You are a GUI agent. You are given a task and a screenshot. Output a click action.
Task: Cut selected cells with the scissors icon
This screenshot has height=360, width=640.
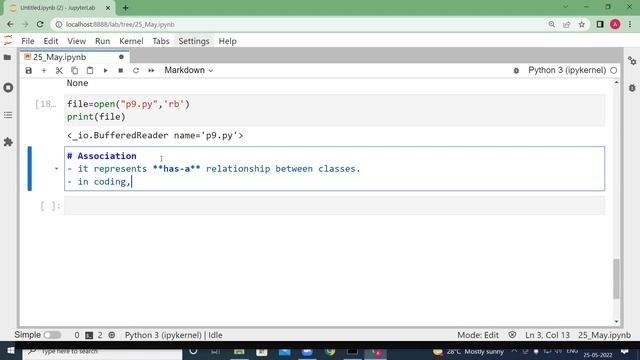[59, 70]
